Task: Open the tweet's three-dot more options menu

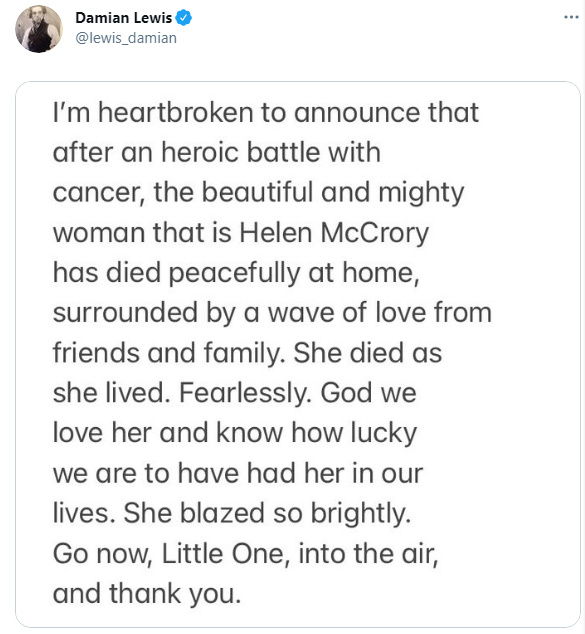Action: pyautogui.click(x=571, y=17)
